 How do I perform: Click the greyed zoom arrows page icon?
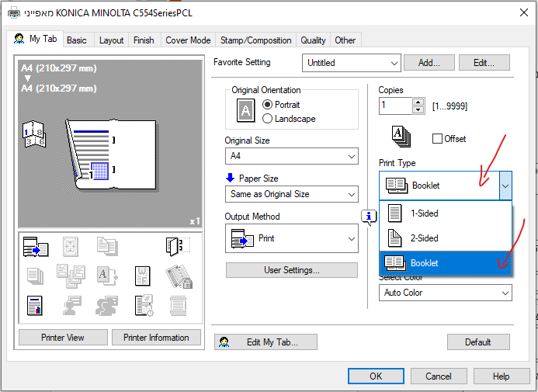(x=71, y=246)
